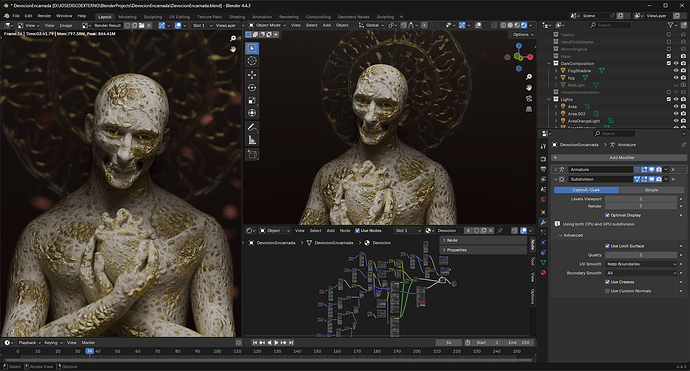Open the Object properties tab (orange square)
The image size is (690, 371).
[x=543, y=212]
